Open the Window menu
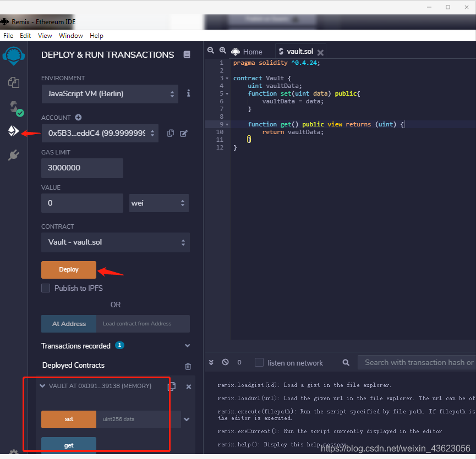The height and width of the screenshot is (459, 476). [71, 36]
